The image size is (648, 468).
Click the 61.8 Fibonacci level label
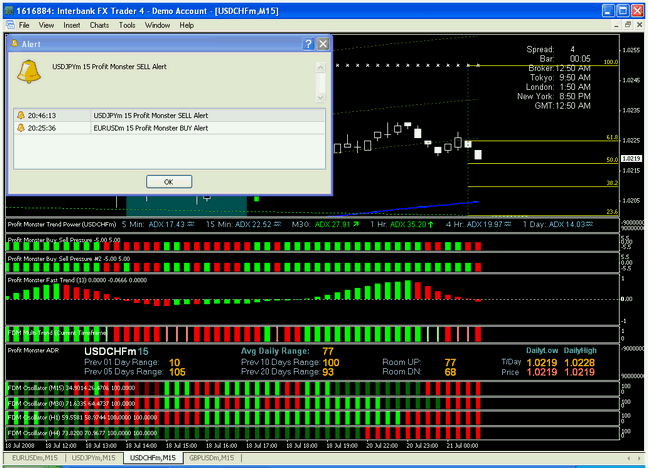(612, 137)
